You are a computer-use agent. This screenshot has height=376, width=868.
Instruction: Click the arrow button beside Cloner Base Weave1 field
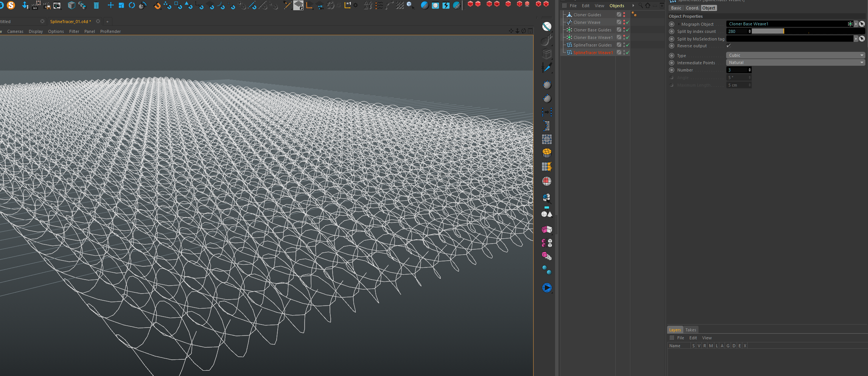click(856, 24)
